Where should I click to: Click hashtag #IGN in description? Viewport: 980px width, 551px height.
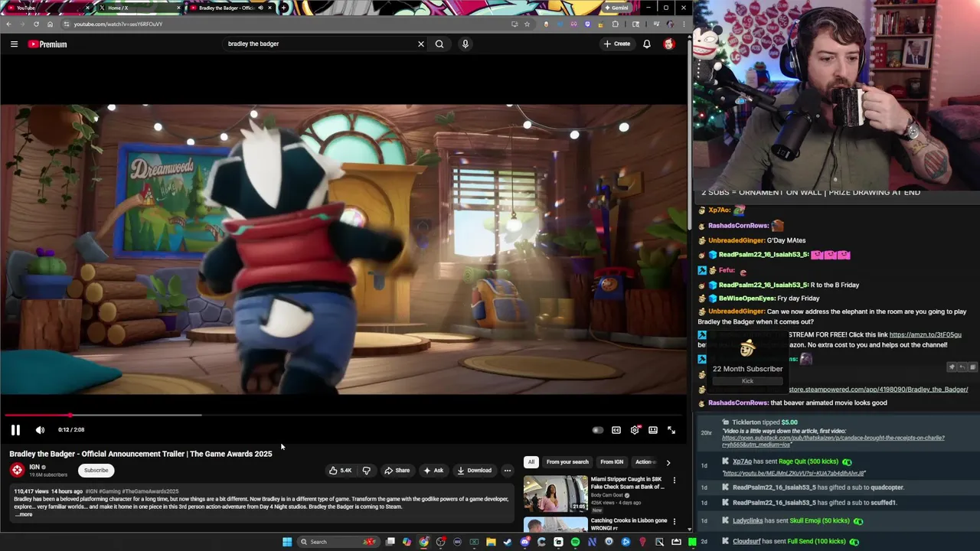click(x=91, y=491)
